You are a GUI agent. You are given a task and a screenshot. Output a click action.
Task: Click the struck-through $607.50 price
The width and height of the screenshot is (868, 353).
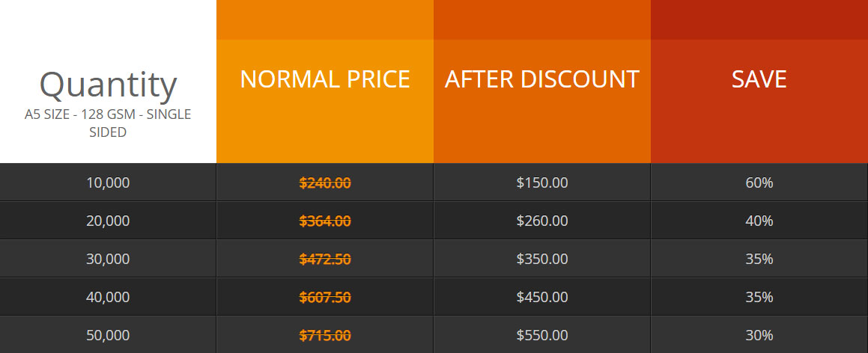(325, 297)
